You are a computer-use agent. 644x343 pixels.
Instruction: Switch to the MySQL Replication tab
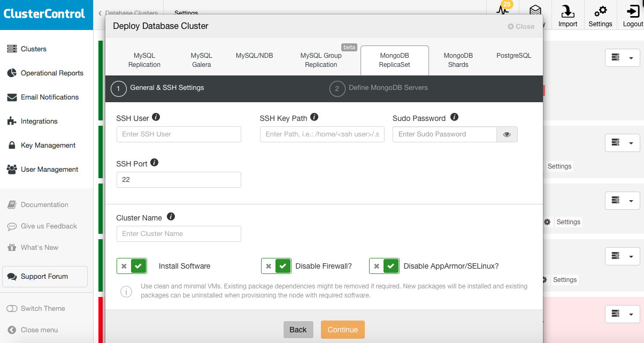144,60
